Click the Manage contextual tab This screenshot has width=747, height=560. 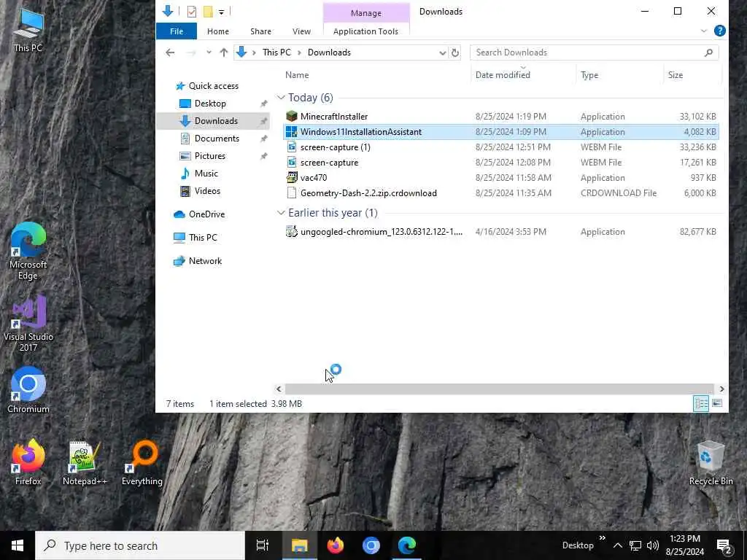(x=366, y=13)
